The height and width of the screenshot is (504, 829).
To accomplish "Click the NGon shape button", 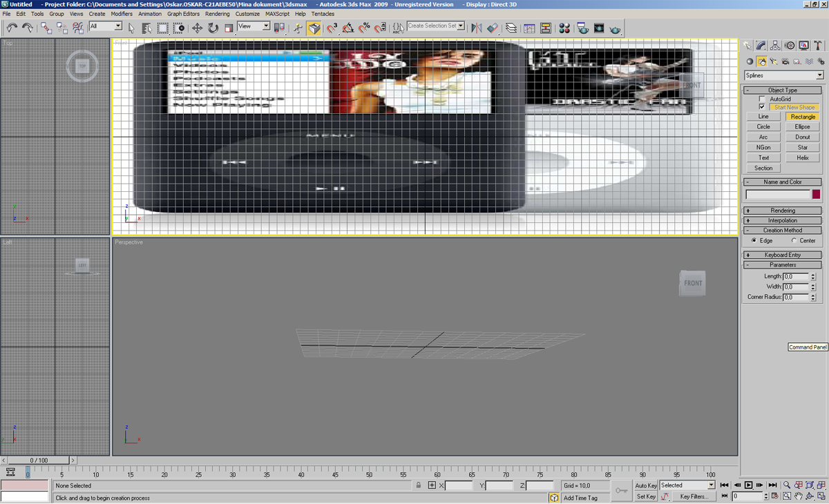I will click(x=763, y=147).
